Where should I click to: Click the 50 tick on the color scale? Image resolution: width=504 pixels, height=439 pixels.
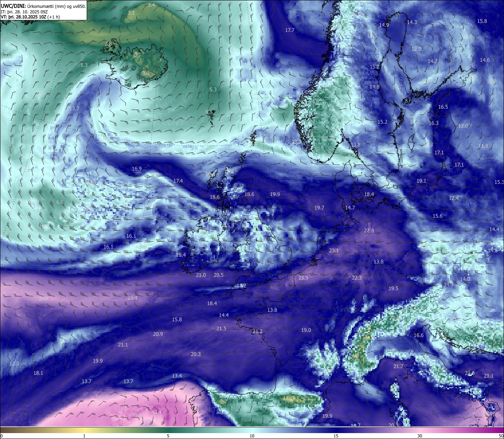pos(500,436)
